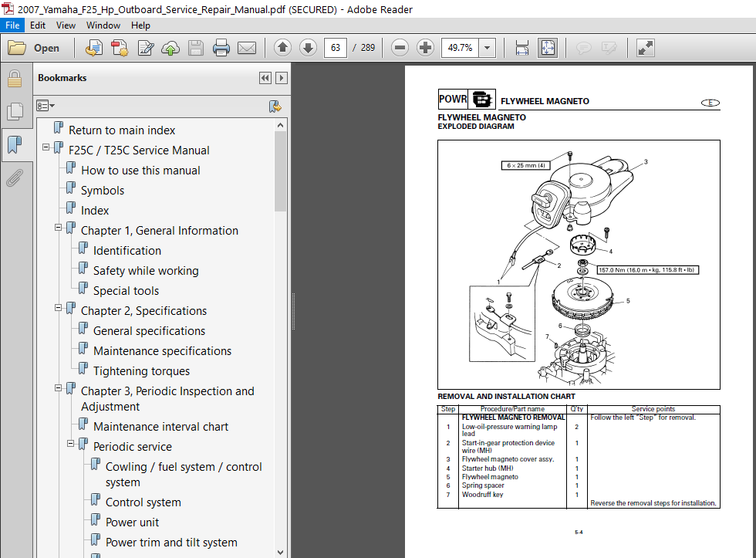Go to Tightening torques bookmark
Image resolution: width=756 pixels, height=558 pixels.
click(141, 371)
